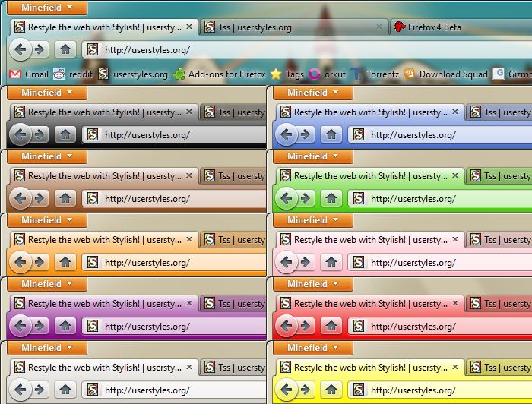
Task: Open the reddit bookmark
Action: click(x=72, y=74)
